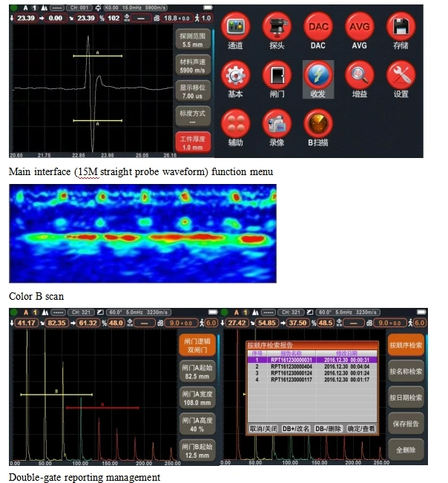Open the 探头 probe icon
This screenshot has height=483, width=448.
(x=277, y=27)
